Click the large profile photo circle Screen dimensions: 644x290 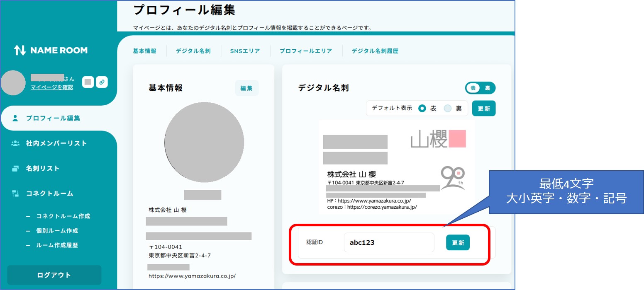click(x=204, y=142)
